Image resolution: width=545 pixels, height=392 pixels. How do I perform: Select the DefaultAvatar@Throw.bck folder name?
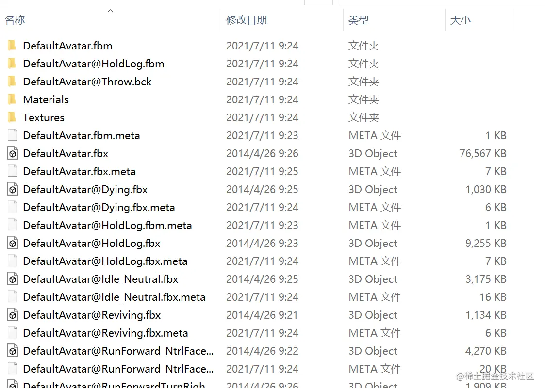[x=87, y=82]
